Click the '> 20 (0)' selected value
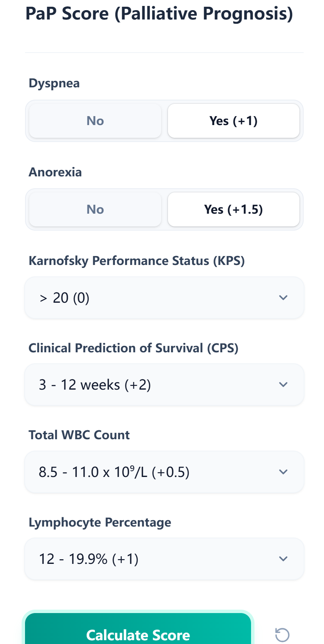Screen dimensions: 324x644 64,297
